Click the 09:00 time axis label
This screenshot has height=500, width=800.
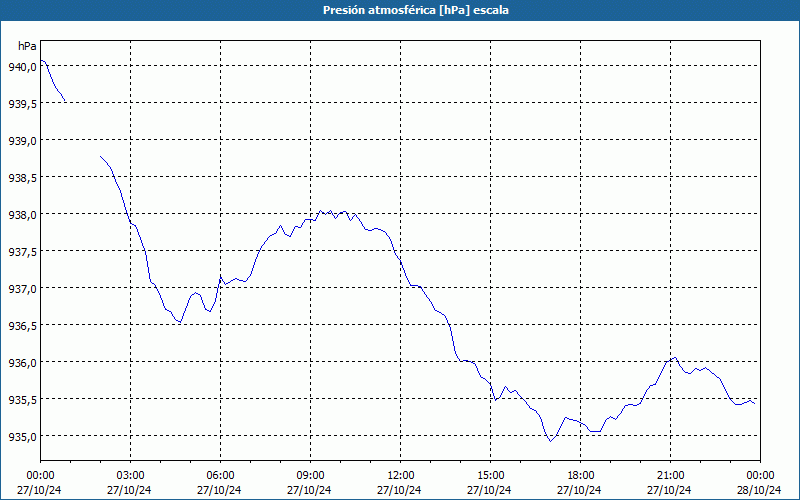point(310,476)
